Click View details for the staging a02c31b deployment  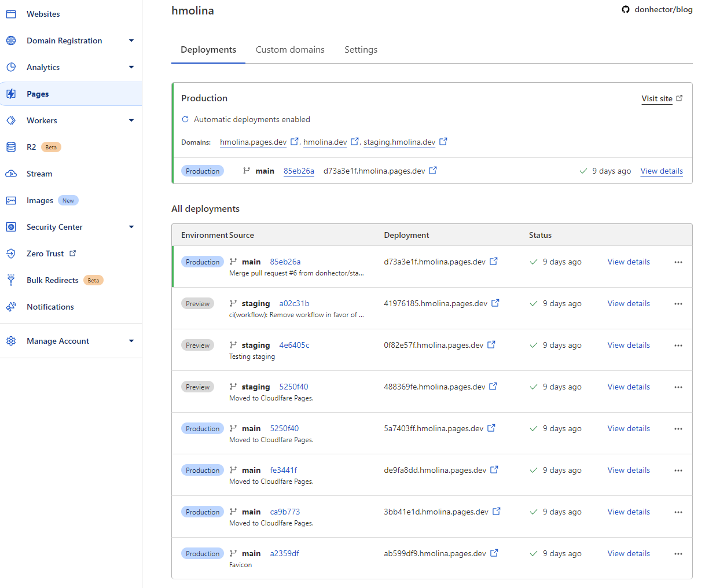click(629, 303)
